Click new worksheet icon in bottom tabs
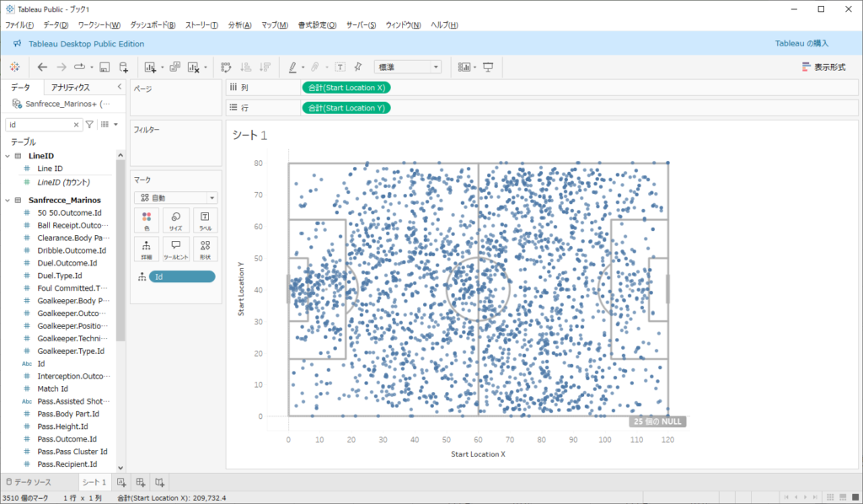This screenshot has height=504, width=863. point(121,483)
